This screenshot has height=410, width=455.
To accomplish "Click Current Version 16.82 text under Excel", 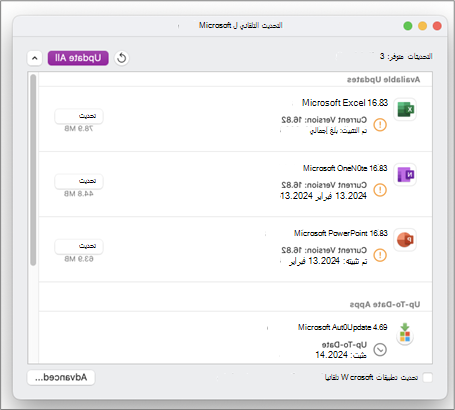I will click(324, 120).
